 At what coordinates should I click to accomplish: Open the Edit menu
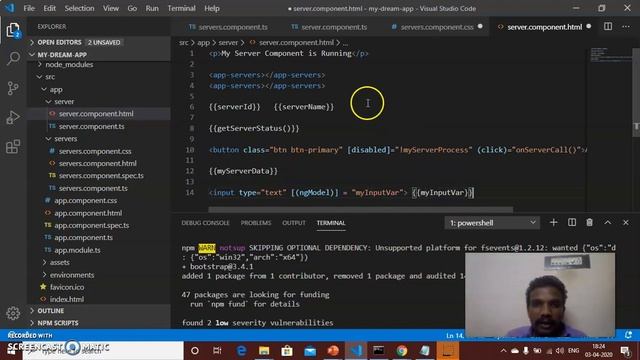tap(49, 8)
